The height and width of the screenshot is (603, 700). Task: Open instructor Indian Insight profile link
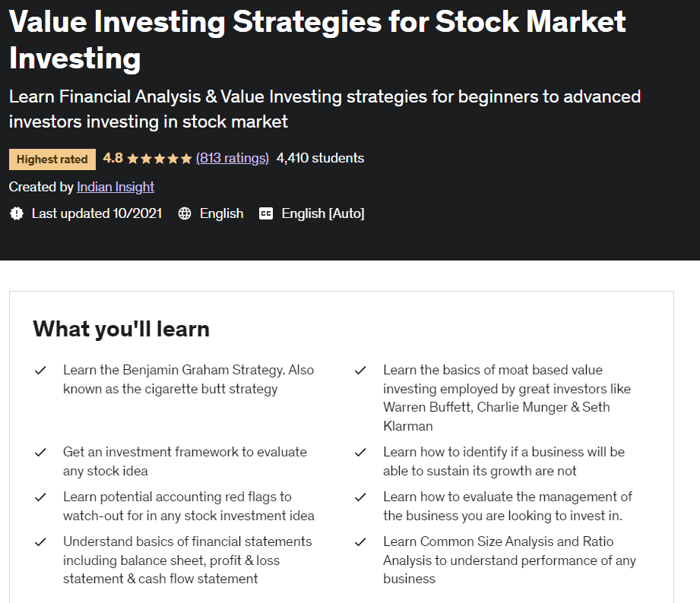point(116,187)
